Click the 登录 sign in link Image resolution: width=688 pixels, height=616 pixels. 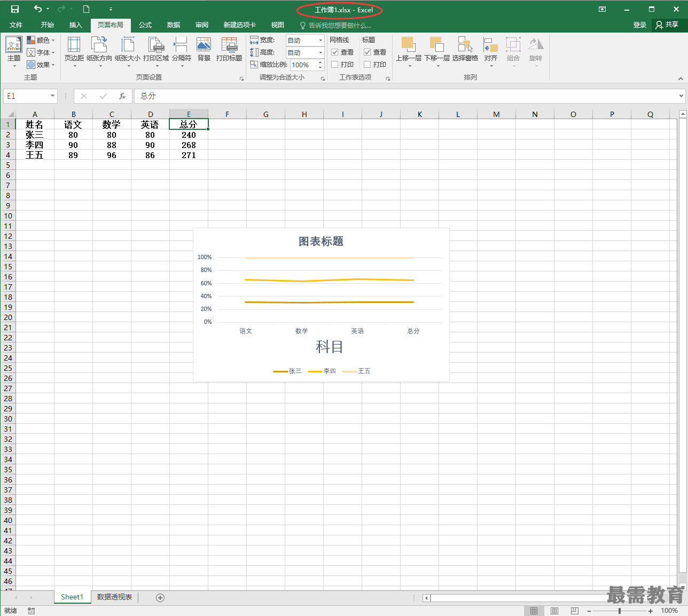point(640,25)
